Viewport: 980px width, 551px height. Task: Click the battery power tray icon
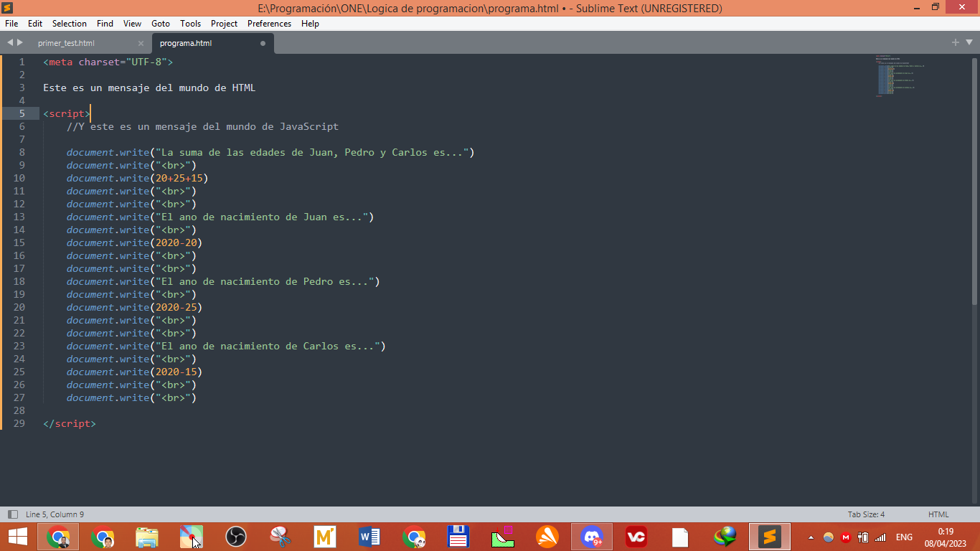pos(863,537)
